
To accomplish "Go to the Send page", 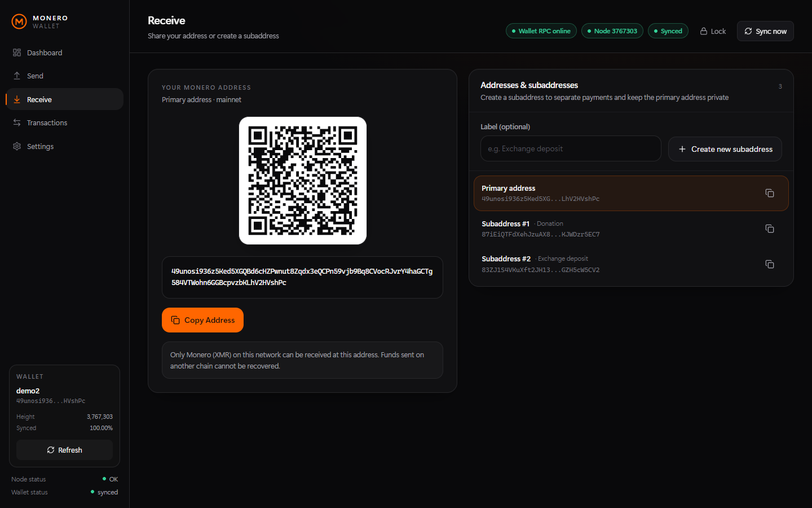I will point(64,76).
